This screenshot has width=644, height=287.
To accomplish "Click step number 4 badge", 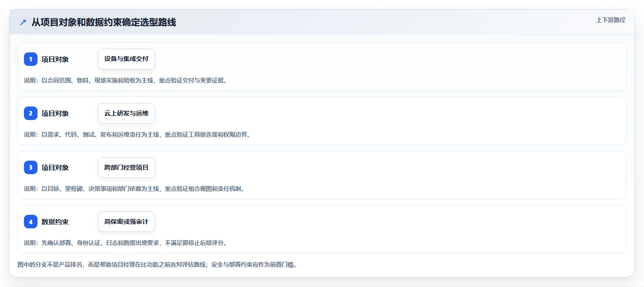I will coord(31,222).
